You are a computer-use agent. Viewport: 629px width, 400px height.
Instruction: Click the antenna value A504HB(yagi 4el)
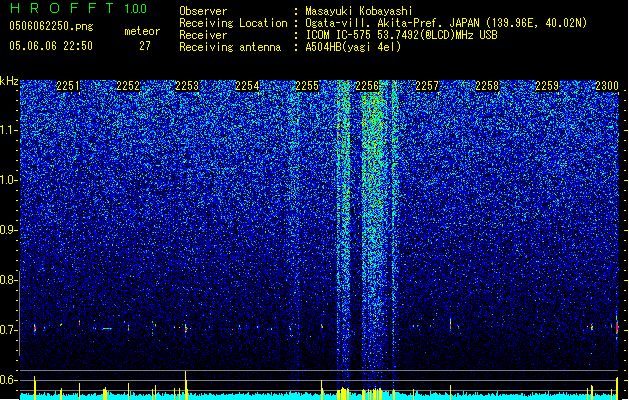coord(353,47)
